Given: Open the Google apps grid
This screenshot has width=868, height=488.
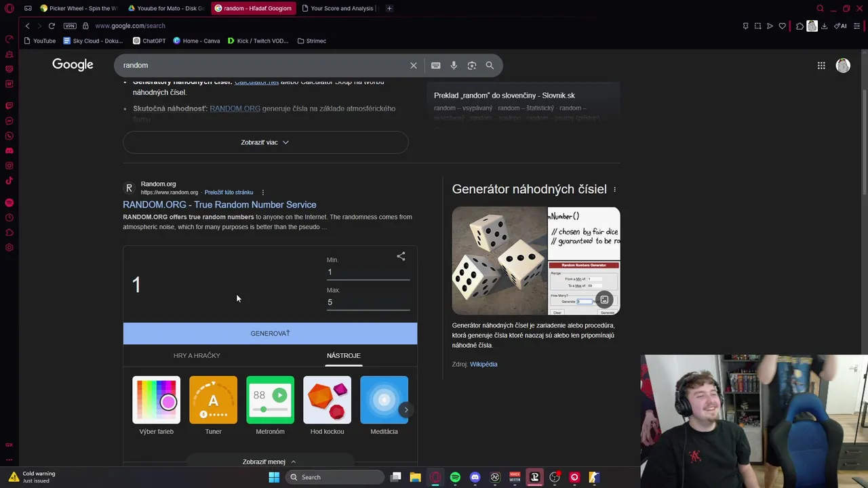Looking at the screenshot, I should 821,65.
